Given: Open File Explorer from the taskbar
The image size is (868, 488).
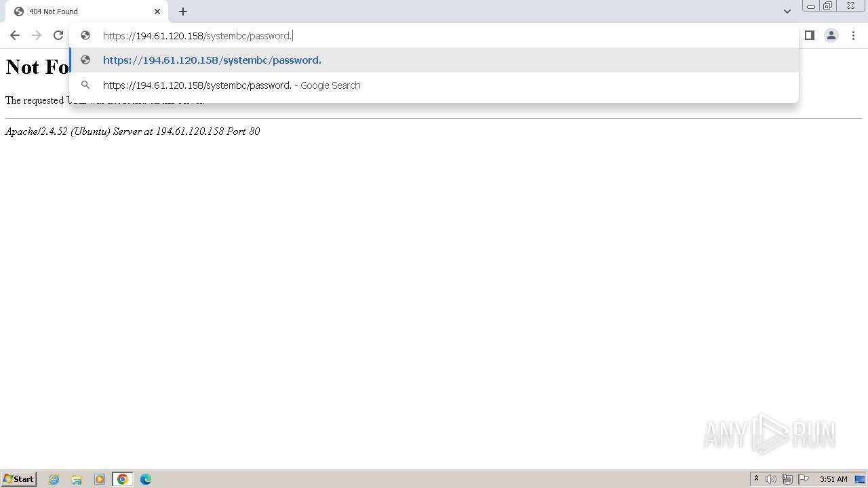Looking at the screenshot, I should [77, 479].
